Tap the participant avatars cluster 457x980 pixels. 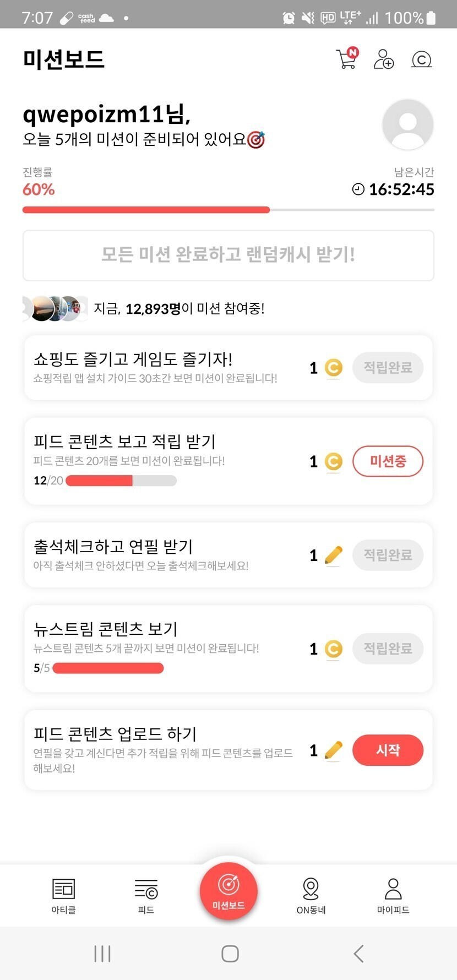tap(55, 308)
